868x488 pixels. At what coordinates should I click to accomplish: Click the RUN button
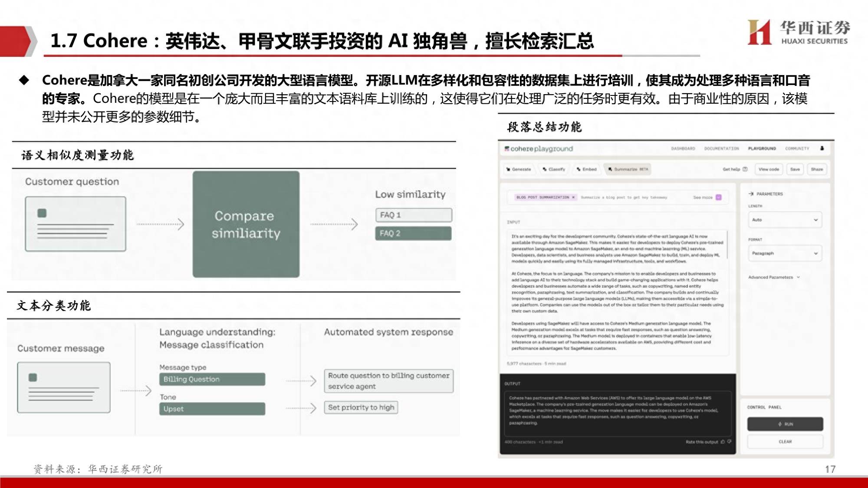785,424
